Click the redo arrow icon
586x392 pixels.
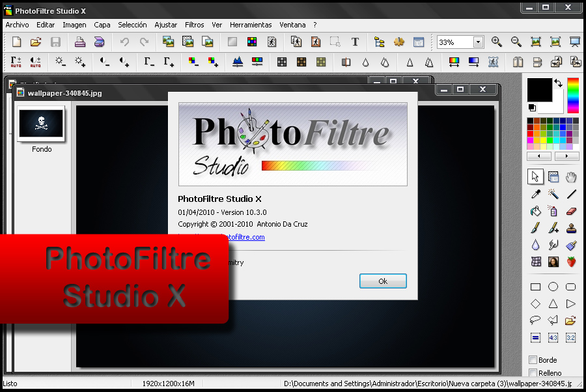click(x=144, y=42)
